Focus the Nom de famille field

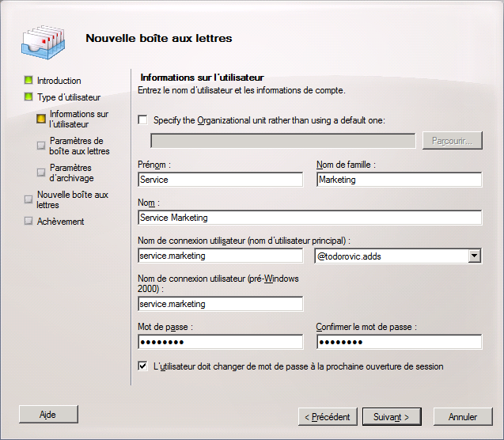coord(399,180)
